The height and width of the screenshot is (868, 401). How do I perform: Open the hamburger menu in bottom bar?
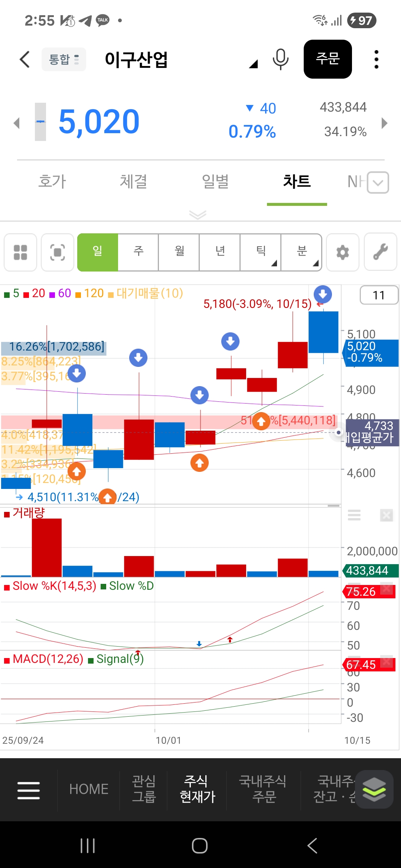pos(29,790)
